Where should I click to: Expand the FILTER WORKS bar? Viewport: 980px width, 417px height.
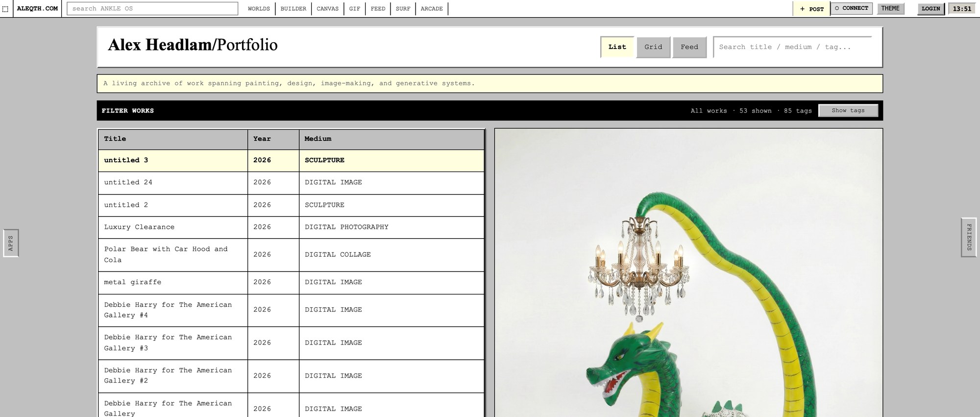[490, 110]
